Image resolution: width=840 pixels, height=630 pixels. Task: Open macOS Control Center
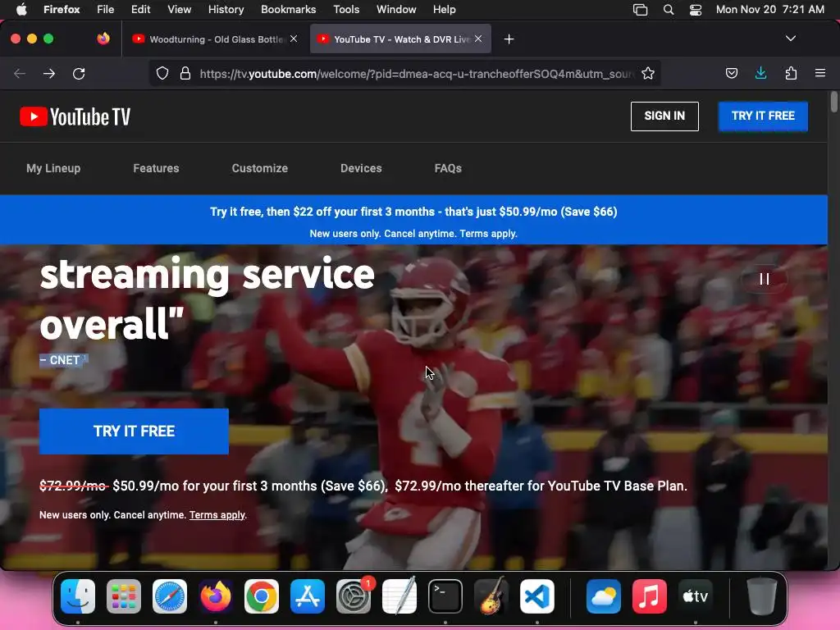696,10
